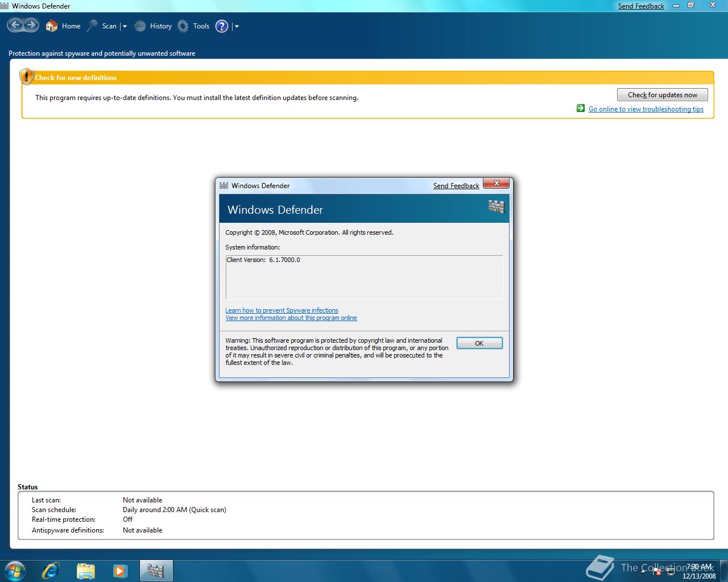Click green arrow beside troubleshooting tips
This screenshot has height=582, width=728.
pos(581,108)
